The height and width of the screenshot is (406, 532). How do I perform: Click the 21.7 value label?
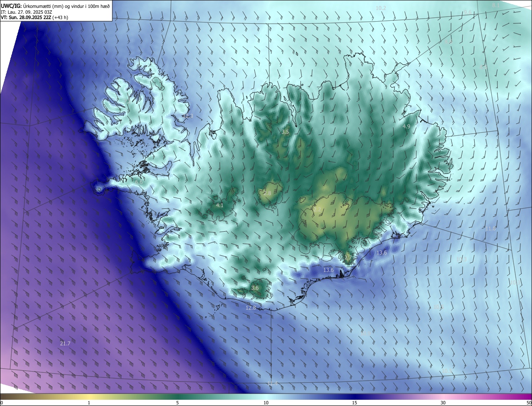[65, 343]
